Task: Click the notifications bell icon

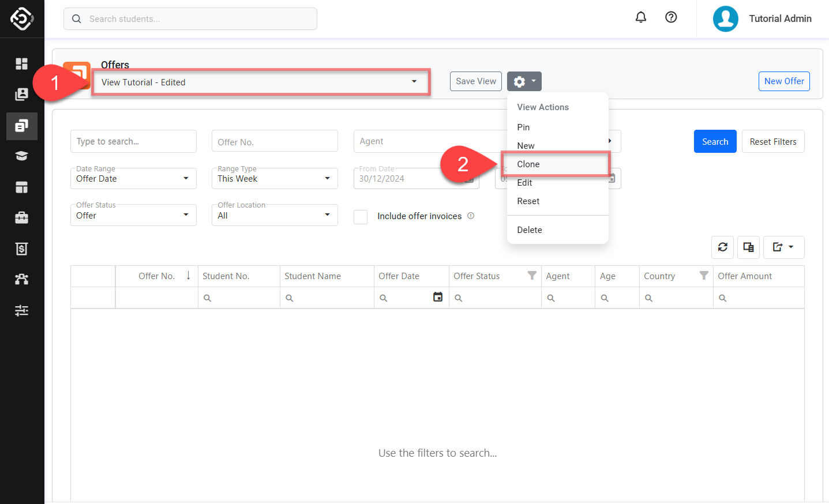Action: coord(640,17)
